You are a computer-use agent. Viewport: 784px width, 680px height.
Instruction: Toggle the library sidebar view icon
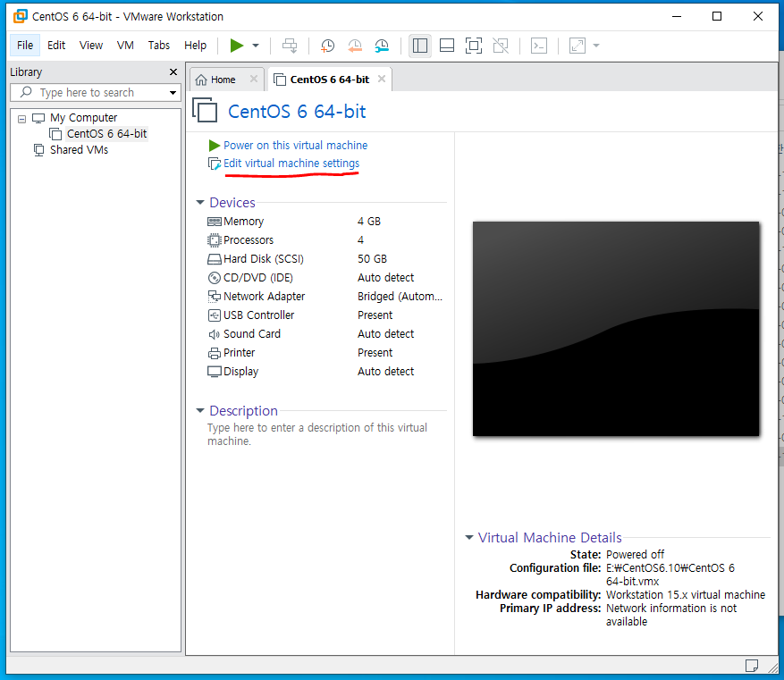tap(420, 46)
